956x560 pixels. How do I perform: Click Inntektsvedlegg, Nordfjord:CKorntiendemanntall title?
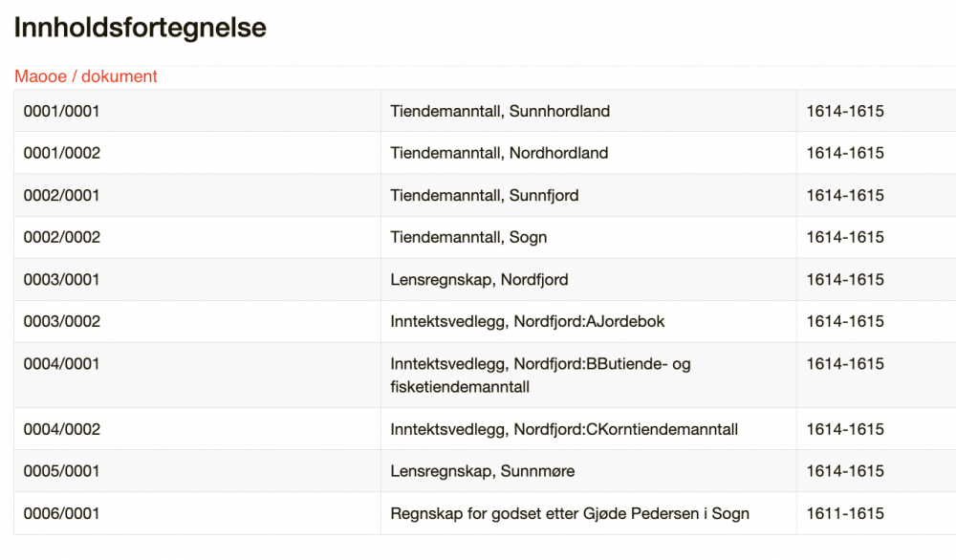point(564,429)
